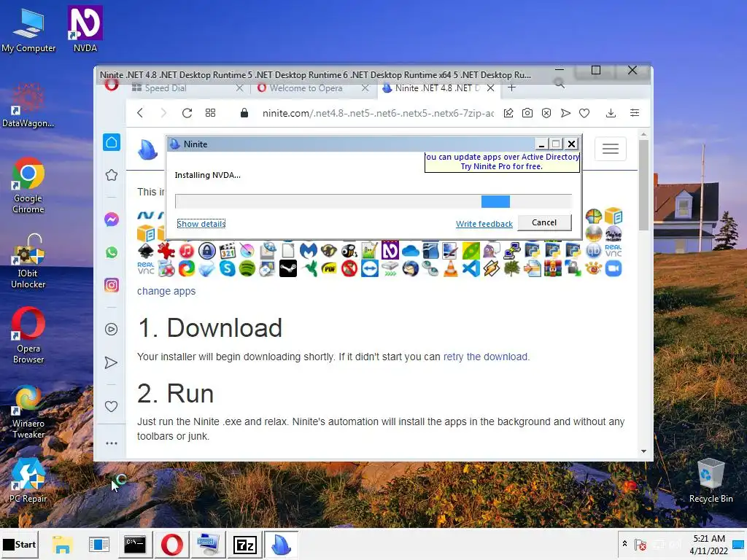Image resolution: width=747 pixels, height=560 pixels.
Task: Open the Opera main menu logo
Action: click(112, 85)
